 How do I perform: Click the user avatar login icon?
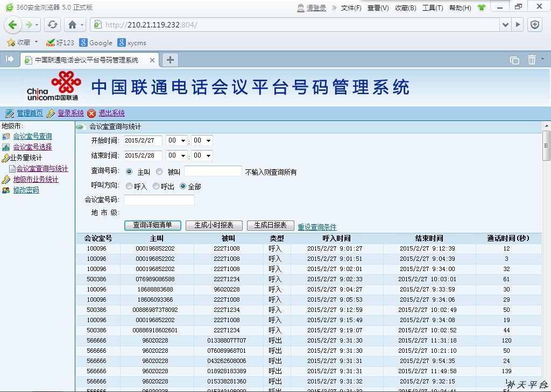point(301,8)
